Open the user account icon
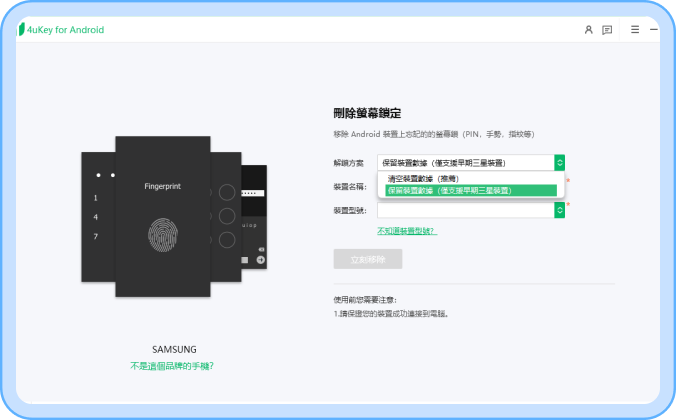The height and width of the screenshot is (420, 676). tap(588, 30)
